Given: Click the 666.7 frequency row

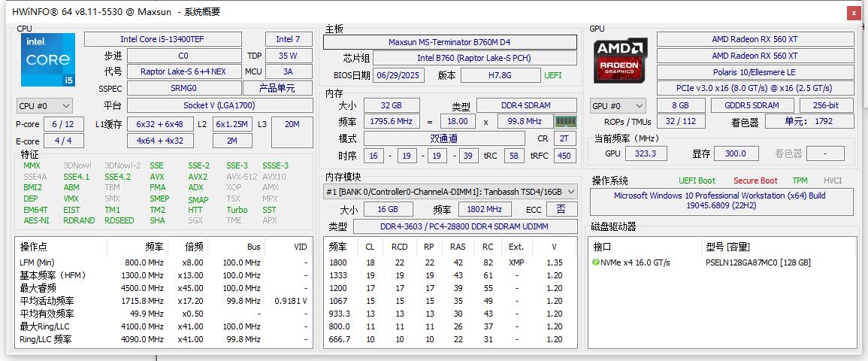Looking at the screenshot, I should (450, 339).
